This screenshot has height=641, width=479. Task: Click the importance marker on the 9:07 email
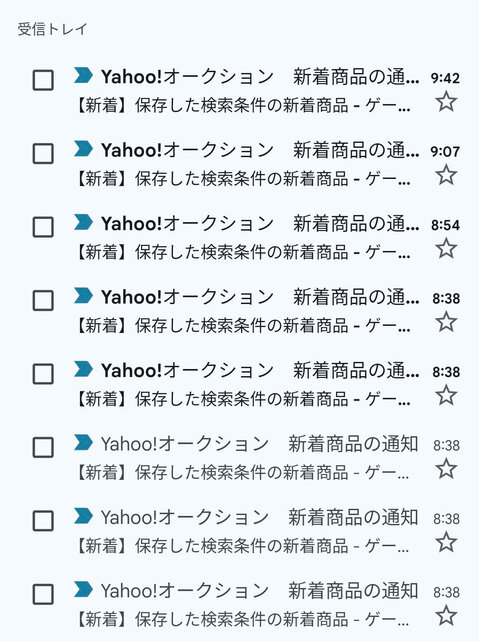(x=83, y=149)
